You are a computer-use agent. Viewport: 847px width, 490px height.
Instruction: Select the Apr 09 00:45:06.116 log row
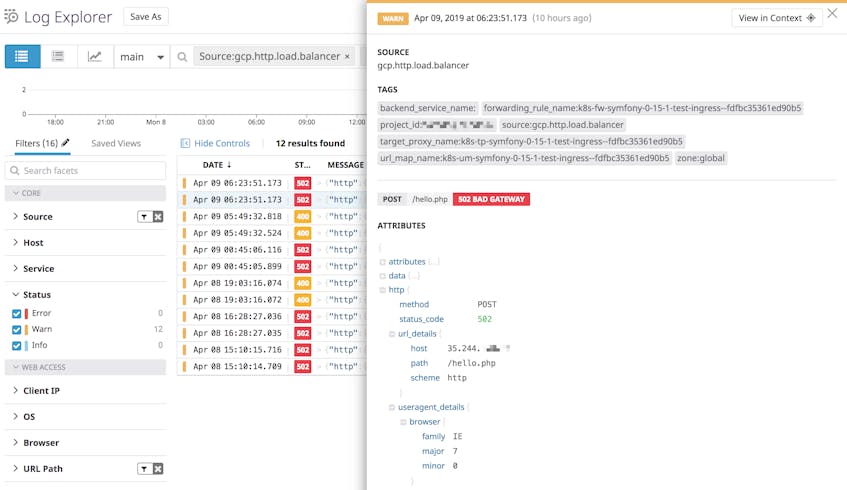(x=272, y=250)
